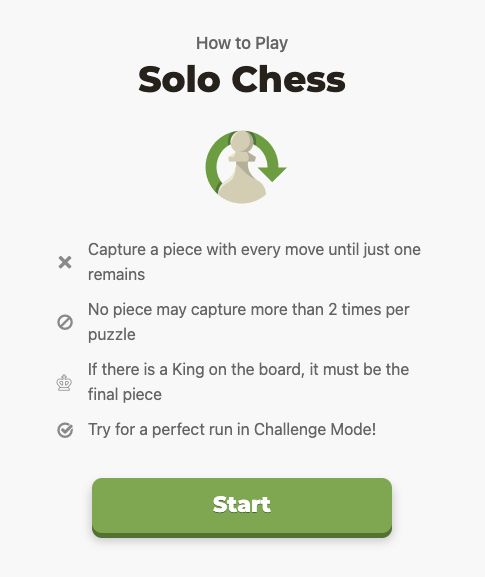
Task: Click the words 'final piece' in King rule
Action: [125, 394]
